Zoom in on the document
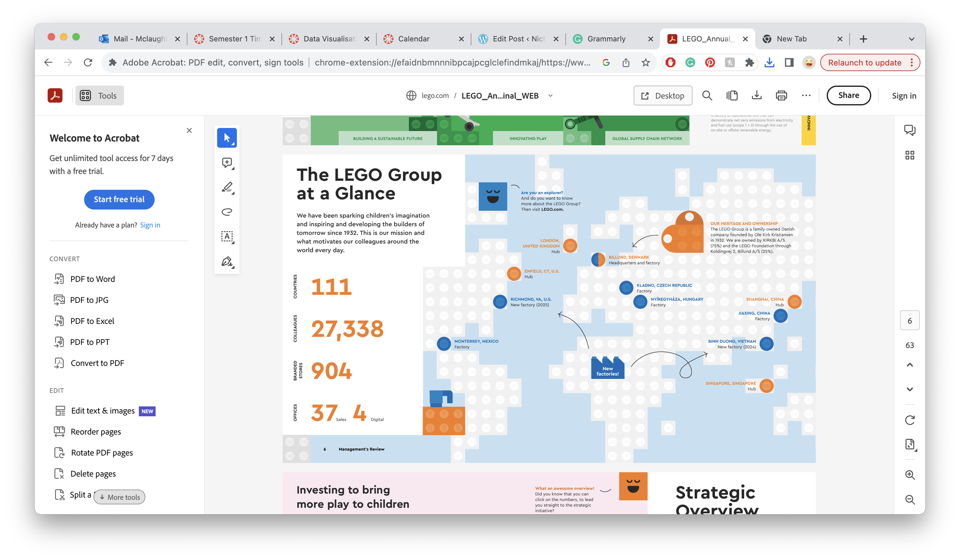 [910, 475]
